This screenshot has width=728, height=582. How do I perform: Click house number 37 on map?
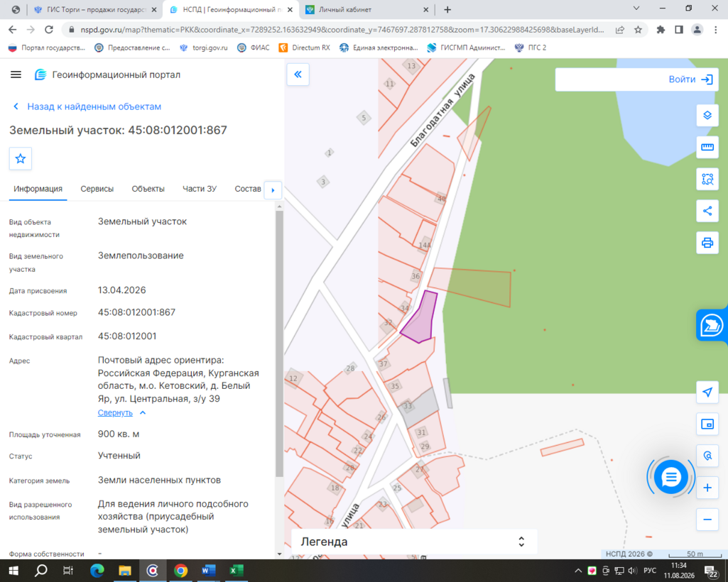tap(383, 364)
